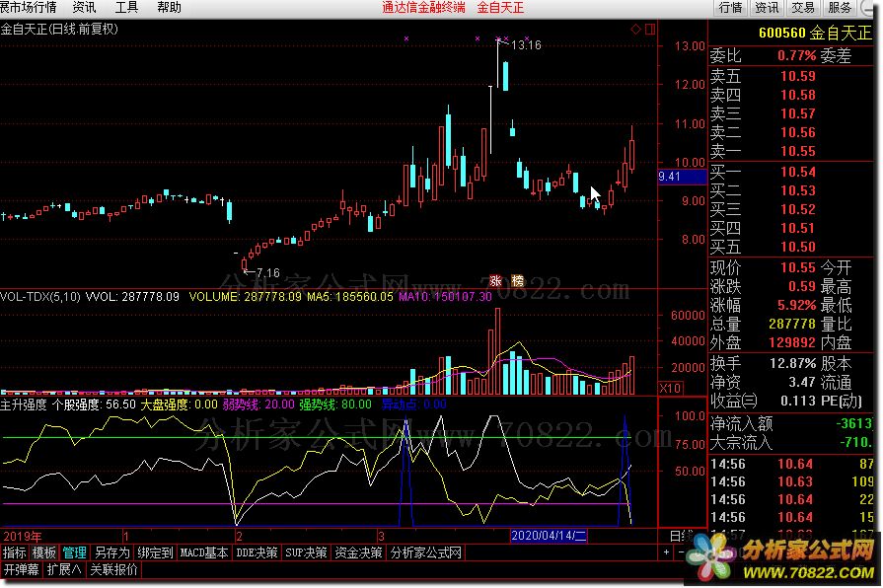Click the 总量 value 287778

pos(792,324)
